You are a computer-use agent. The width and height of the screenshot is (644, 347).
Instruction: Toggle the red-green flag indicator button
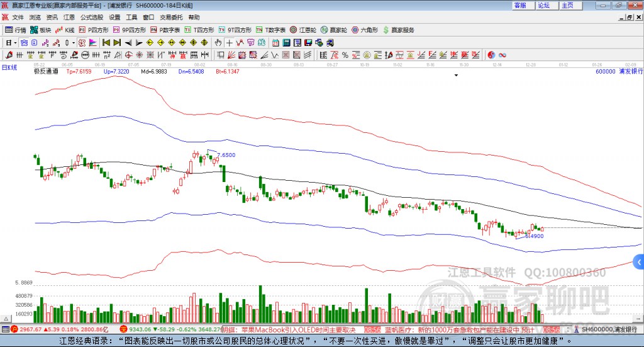click(x=93, y=43)
